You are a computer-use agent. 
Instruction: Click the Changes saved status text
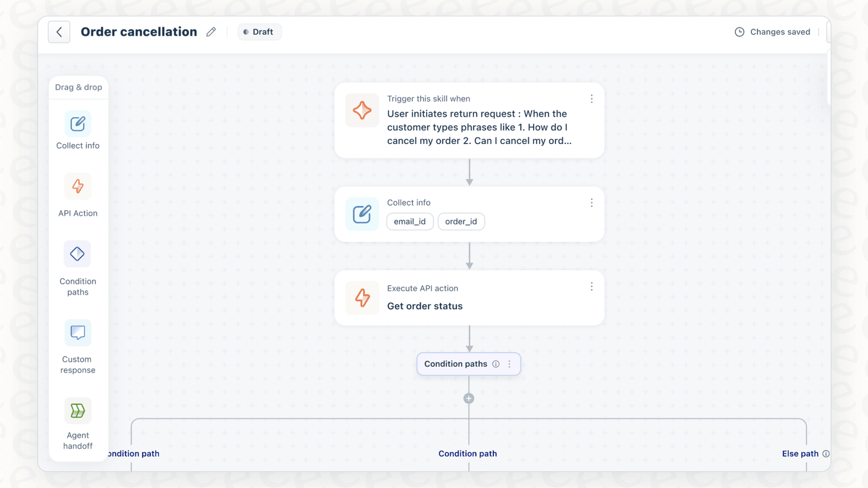[x=780, y=32]
